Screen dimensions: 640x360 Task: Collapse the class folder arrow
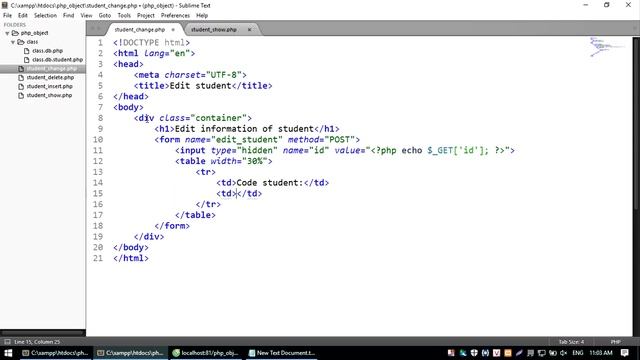13,42
